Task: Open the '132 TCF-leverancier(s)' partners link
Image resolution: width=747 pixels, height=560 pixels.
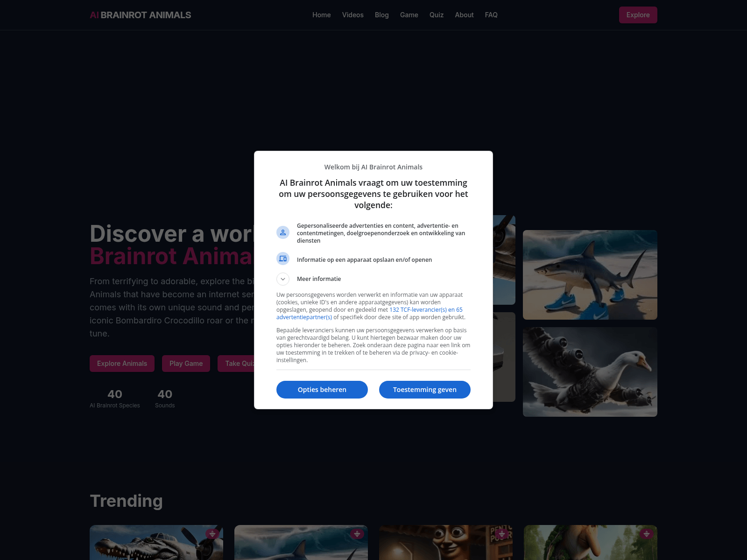Action: click(425, 309)
